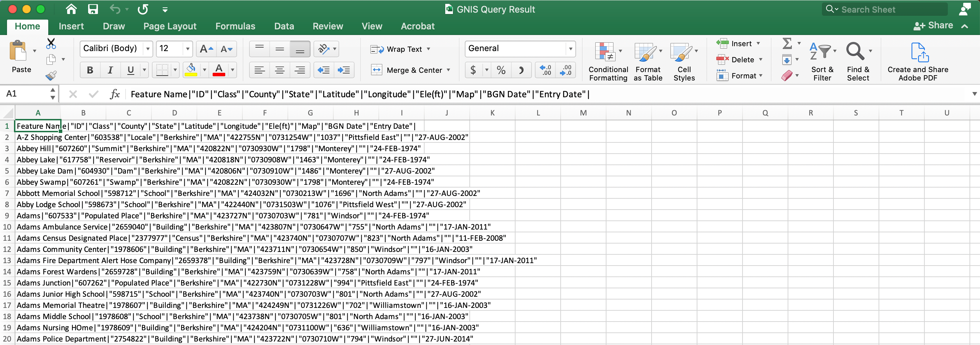Image resolution: width=980 pixels, height=345 pixels.
Task: Toggle Bold formatting
Action: point(90,70)
